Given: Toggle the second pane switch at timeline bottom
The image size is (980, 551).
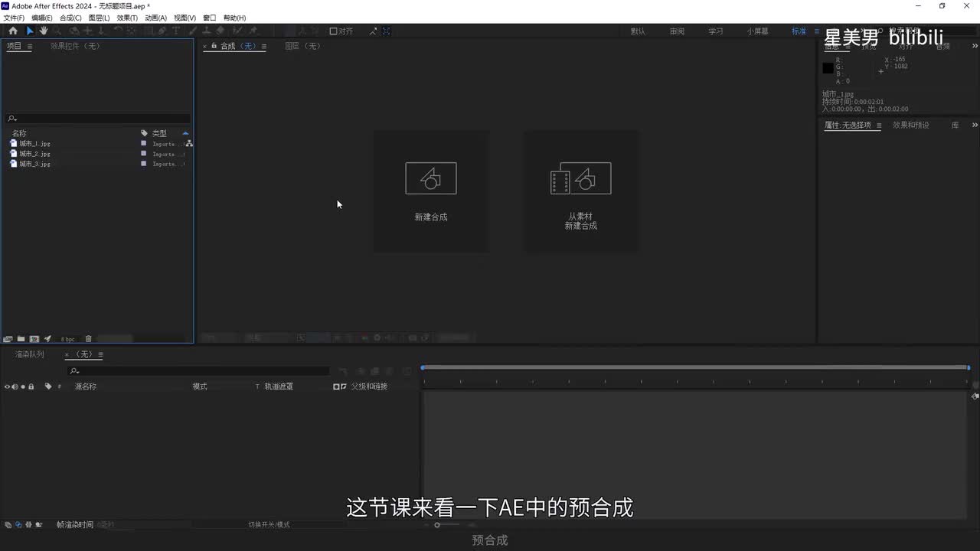Looking at the screenshot, I should (18, 525).
